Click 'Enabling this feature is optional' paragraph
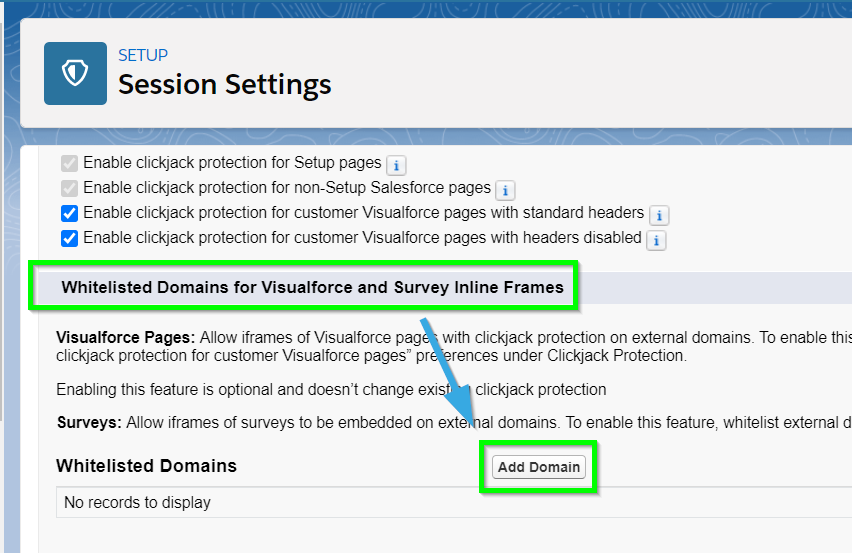The width and height of the screenshot is (852, 553). click(x=331, y=389)
